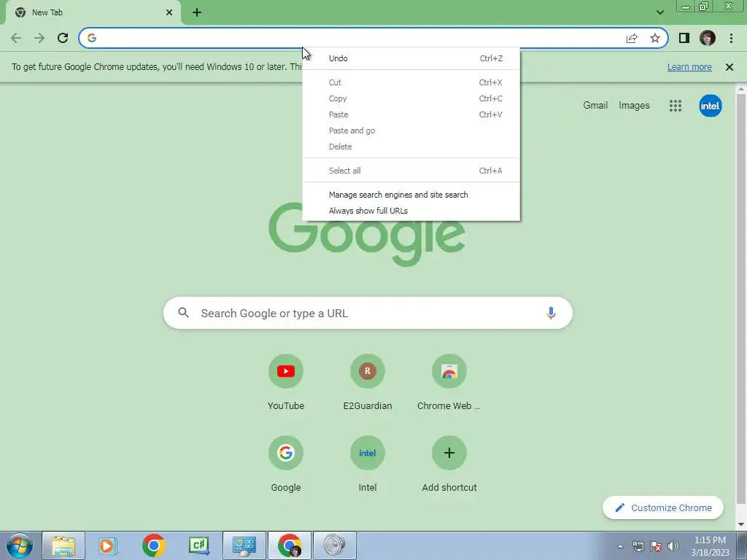The image size is (747, 560).
Task: Choose Undo in the context menu
Action: [411, 58]
